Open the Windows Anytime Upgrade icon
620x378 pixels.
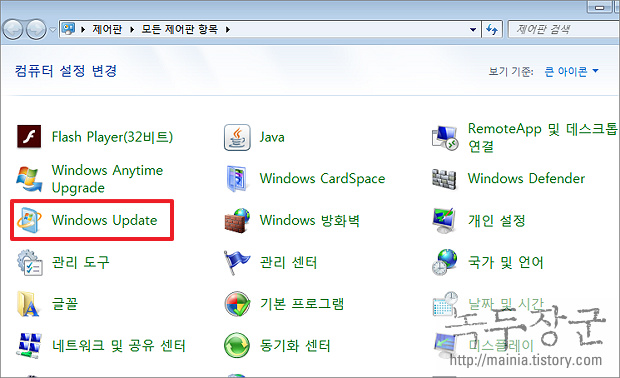pos(29,179)
